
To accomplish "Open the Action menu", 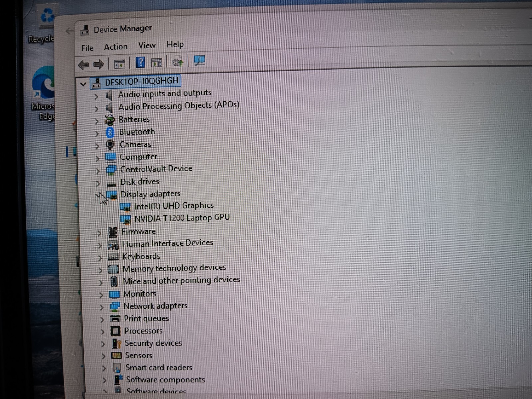I will click(116, 47).
